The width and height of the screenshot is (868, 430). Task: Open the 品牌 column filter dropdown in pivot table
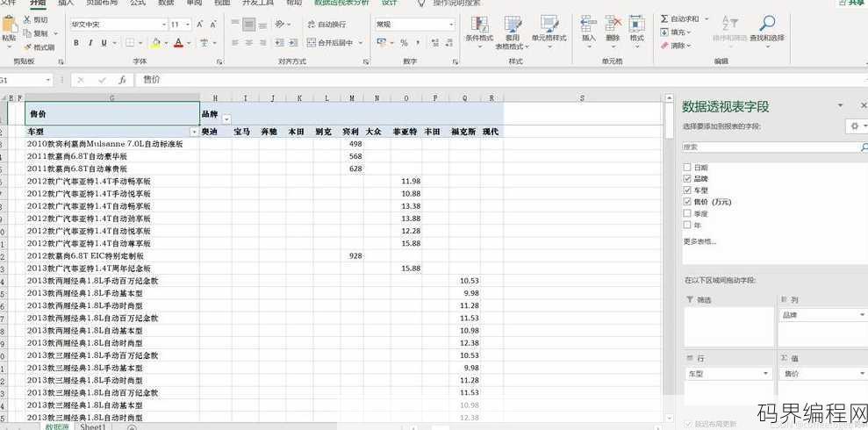point(226,119)
